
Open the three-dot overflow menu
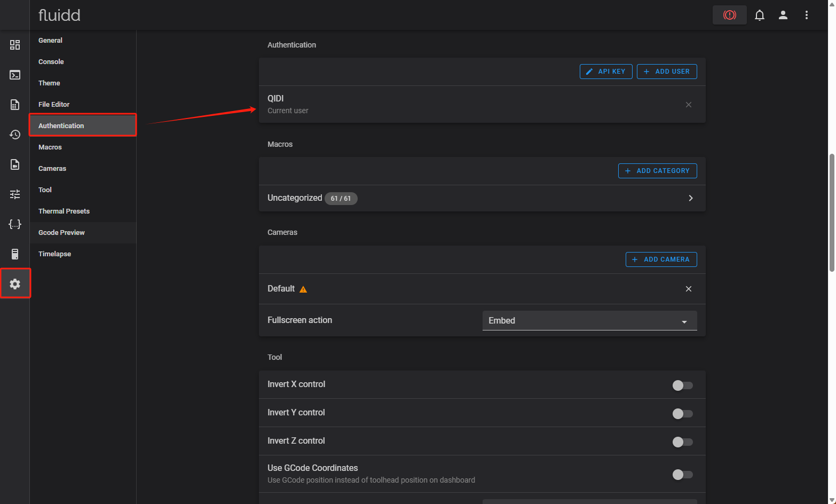pyautogui.click(x=806, y=15)
